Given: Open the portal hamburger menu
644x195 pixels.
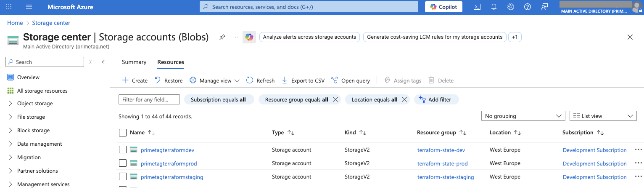Looking at the screenshot, I should coord(29,7).
